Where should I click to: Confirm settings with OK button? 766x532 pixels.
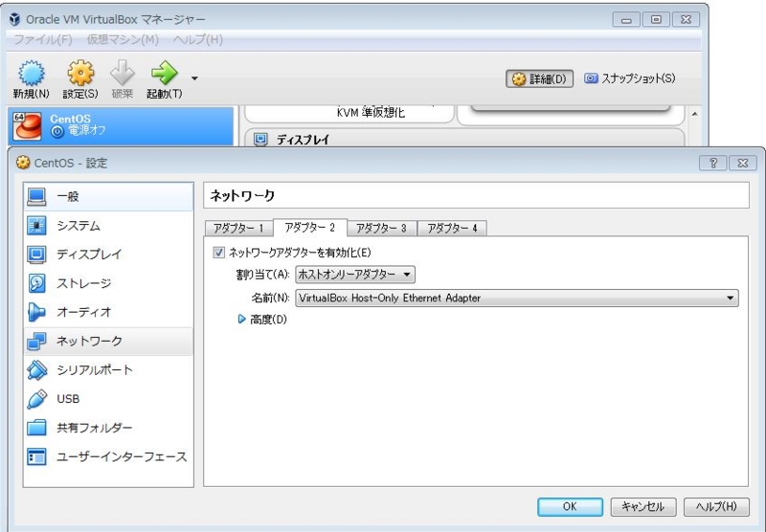[570, 506]
